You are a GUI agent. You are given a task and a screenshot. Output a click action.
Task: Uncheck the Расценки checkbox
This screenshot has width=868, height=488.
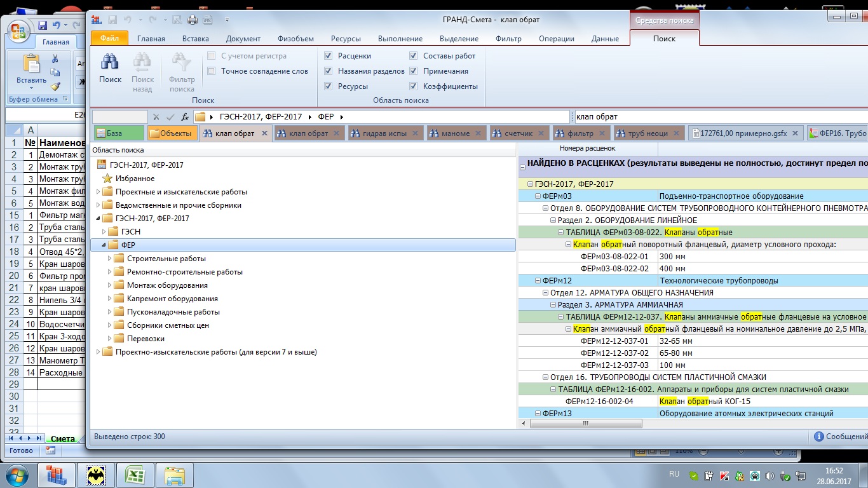tap(329, 56)
